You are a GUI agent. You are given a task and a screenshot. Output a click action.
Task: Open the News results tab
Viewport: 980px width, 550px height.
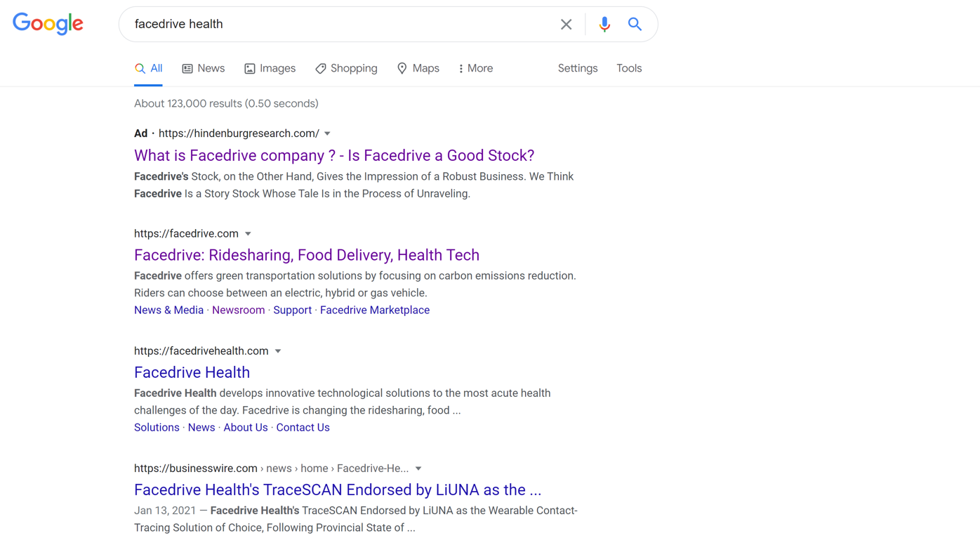[203, 68]
